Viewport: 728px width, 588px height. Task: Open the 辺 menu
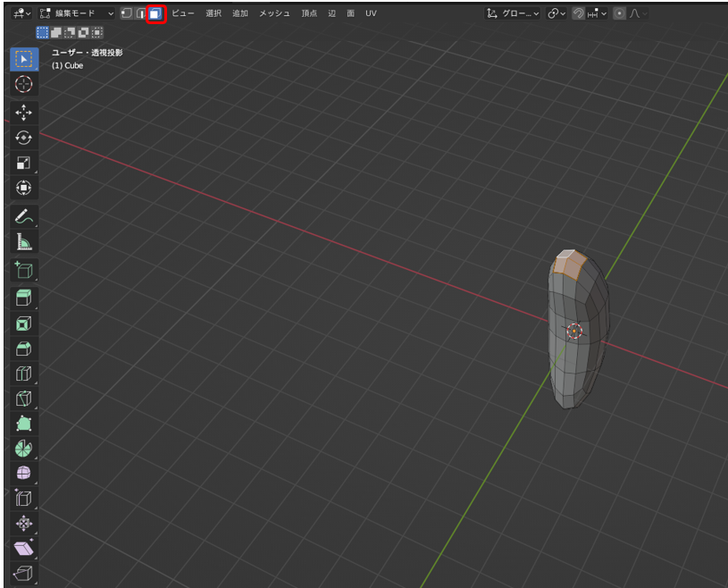click(x=332, y=13)
